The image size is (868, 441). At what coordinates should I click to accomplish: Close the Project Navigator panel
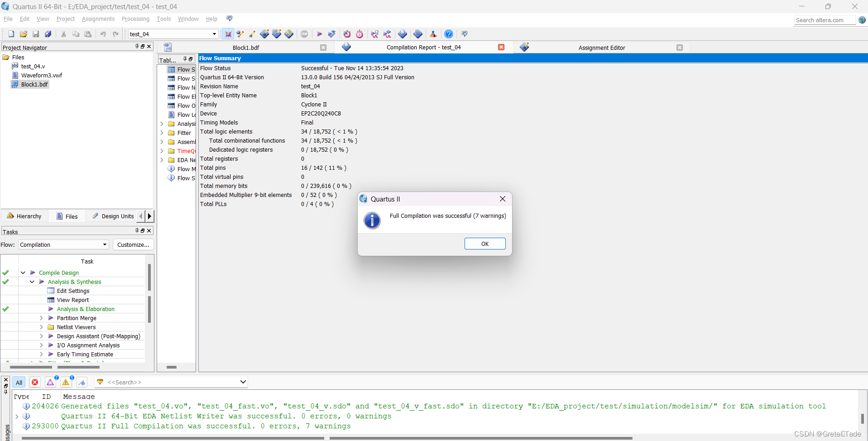click(149, 46)
